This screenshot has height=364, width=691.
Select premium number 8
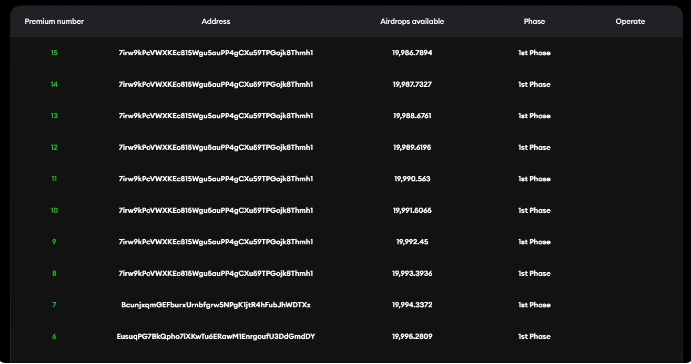click(x=54, y=273)
